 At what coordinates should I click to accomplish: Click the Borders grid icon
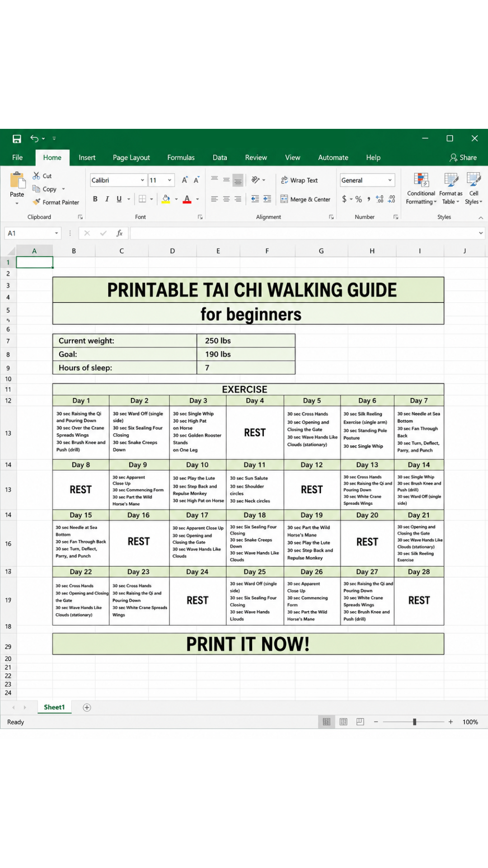[142, 199]
